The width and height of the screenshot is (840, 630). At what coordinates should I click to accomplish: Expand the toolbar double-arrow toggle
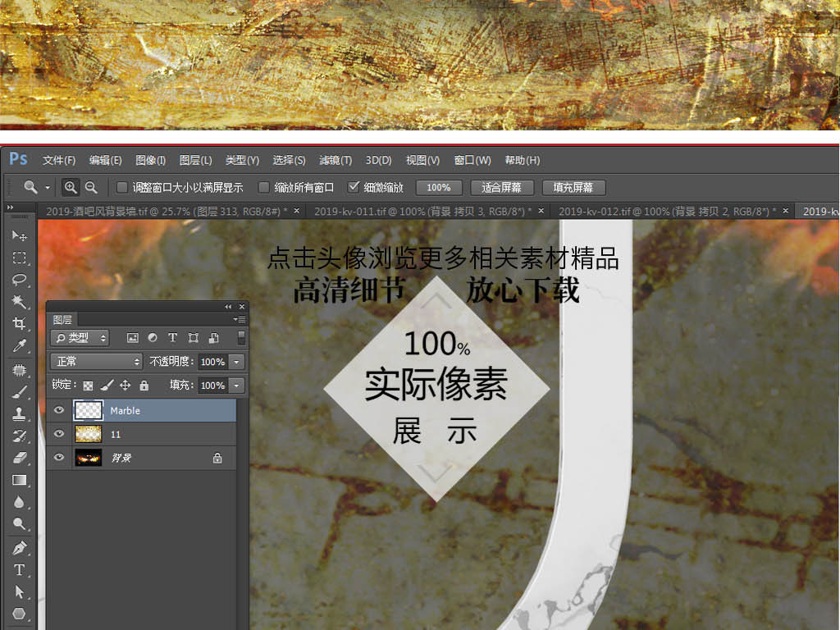click(10, 208)
